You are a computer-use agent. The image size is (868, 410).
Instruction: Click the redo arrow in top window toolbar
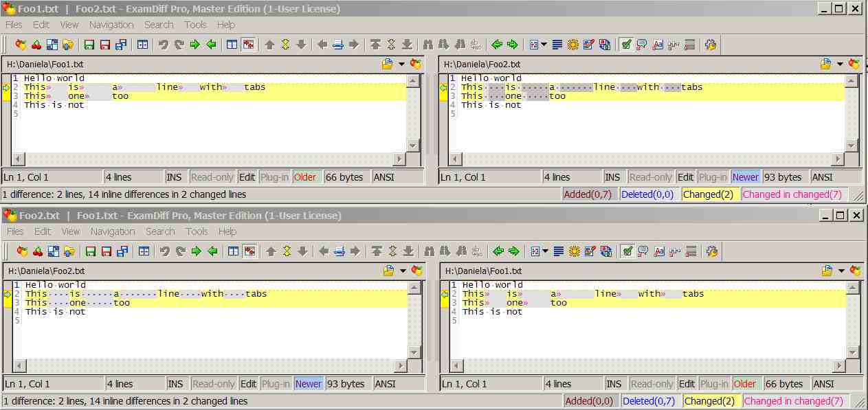[179, 45]
